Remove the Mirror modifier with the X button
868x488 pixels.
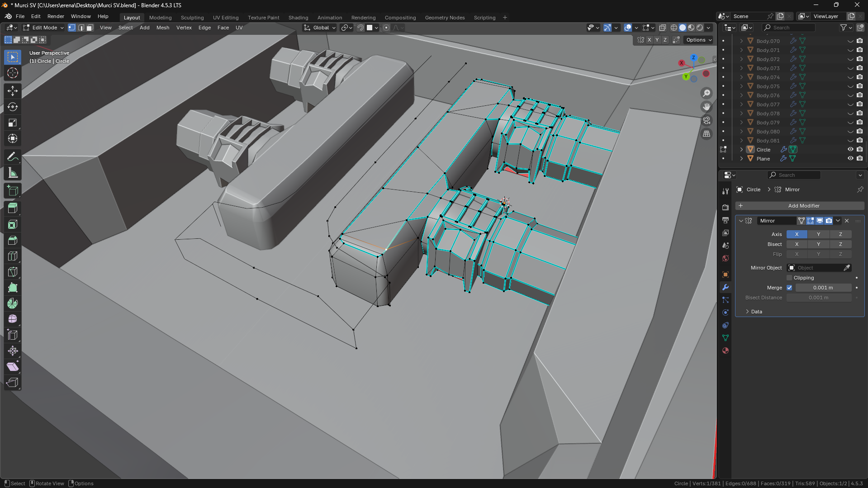847,221
